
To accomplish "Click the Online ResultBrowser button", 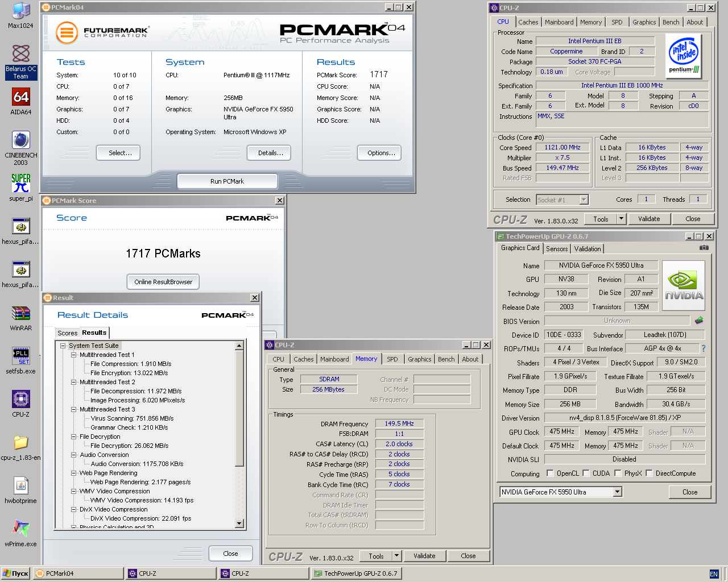I will click(x=163, y=282).
